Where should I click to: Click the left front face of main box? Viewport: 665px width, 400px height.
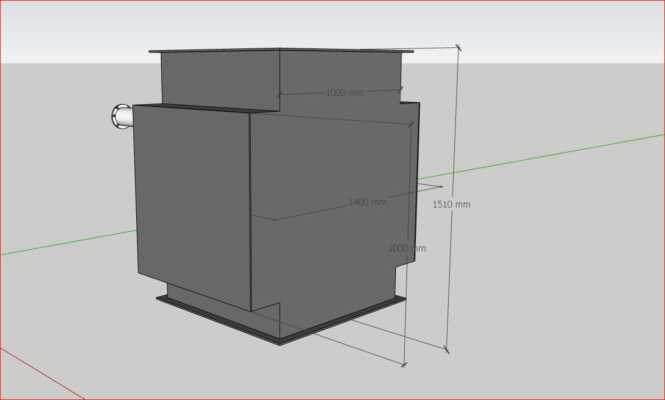coord(190,200)
